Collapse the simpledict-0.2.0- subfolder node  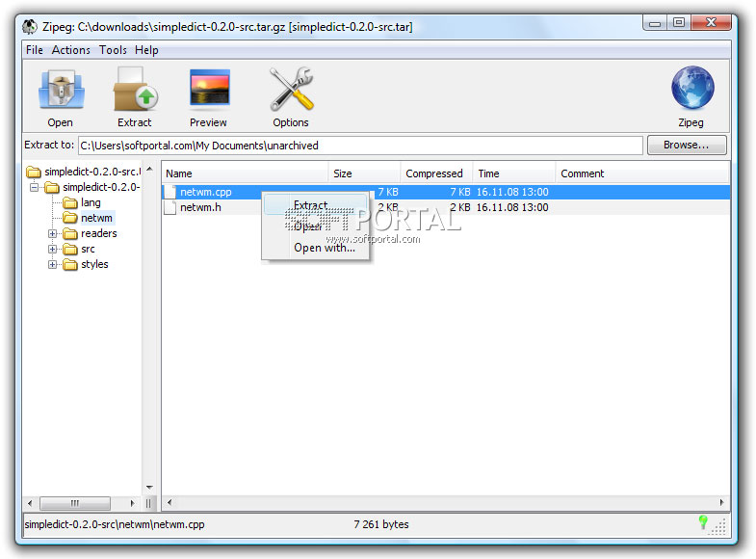coord(34,187)
